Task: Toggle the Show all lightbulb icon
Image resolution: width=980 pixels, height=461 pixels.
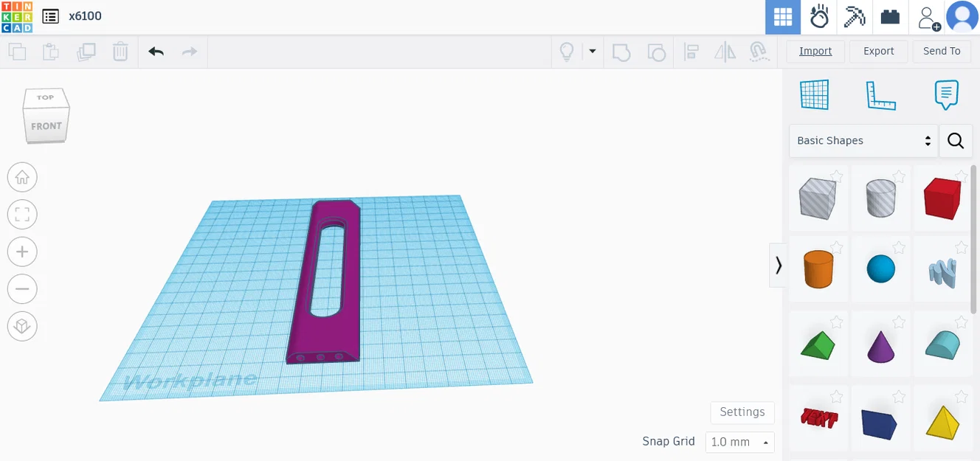Action: [x=567, y=52]
